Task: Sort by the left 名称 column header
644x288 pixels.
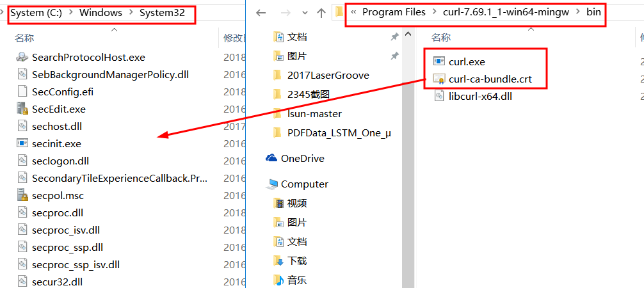Action: point(24,38)
